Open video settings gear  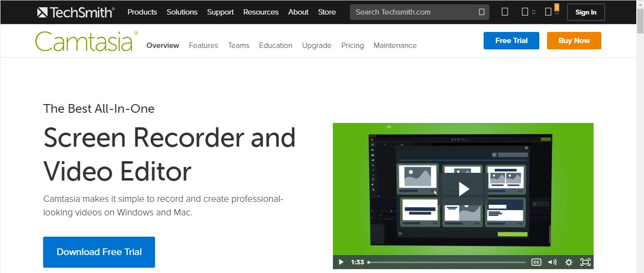coord(569,262)
